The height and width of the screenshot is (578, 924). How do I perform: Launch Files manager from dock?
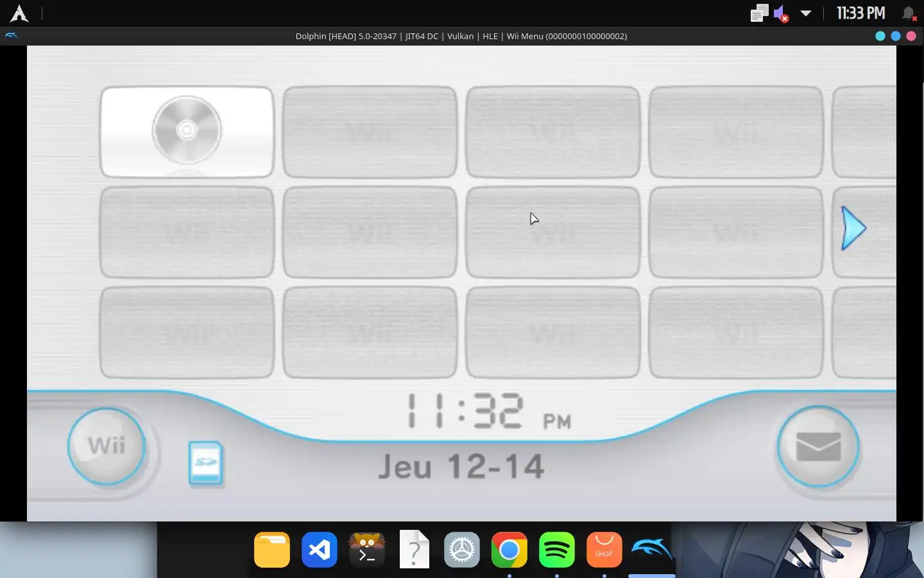click(272, 550)
